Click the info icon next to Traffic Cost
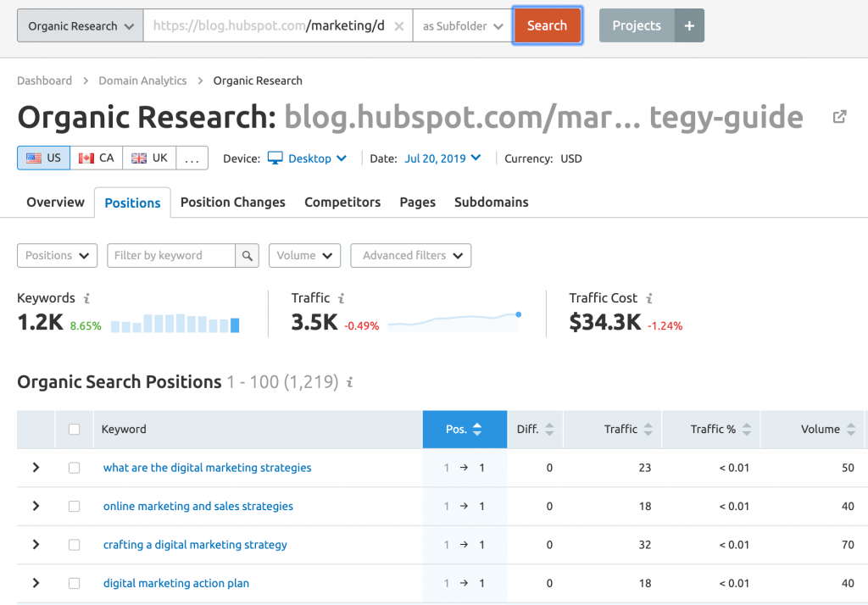 (x=648, y=297)
